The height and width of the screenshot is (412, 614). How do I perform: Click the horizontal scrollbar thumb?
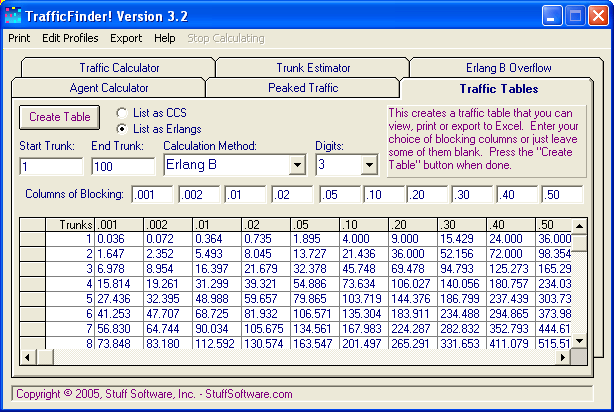pyautogui.click(x=45, y=357)
